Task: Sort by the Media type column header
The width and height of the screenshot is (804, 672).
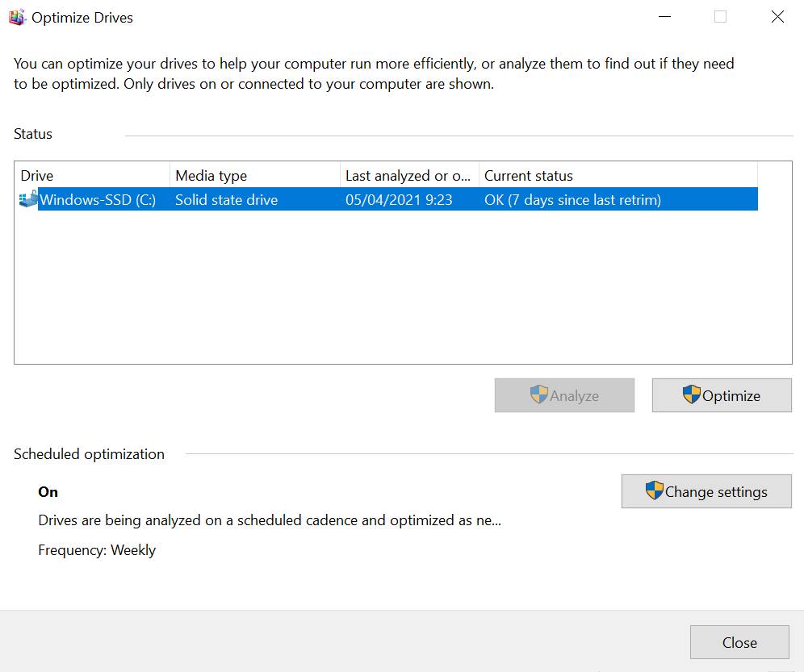Action: [x=254, y=176]
